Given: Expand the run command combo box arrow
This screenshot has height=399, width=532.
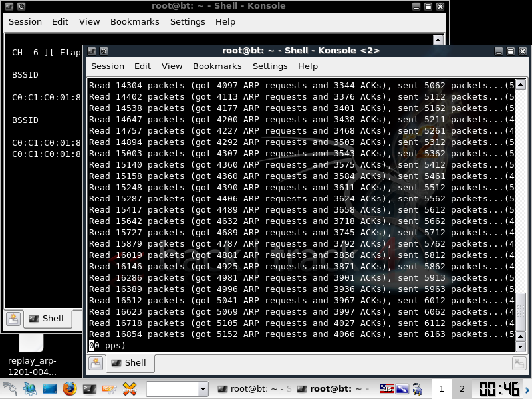Looking at the screenshot, I should tap(203, 388).
